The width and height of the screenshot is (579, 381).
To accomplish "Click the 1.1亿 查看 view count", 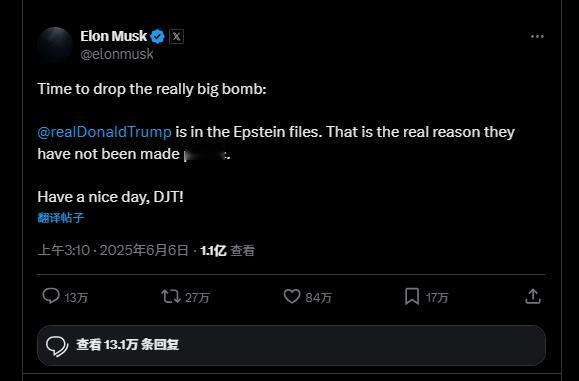I will pos(227,250).
